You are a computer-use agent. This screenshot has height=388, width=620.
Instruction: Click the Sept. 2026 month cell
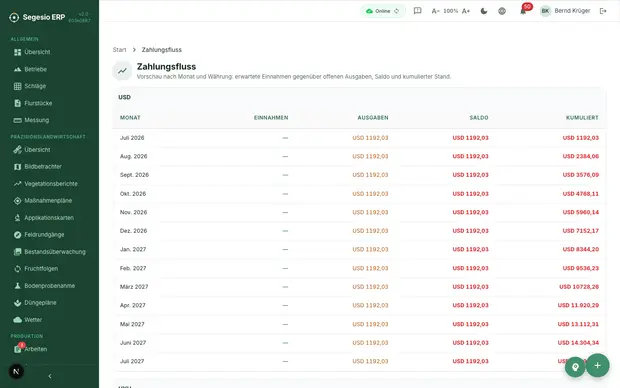click(x=134, y=175)
